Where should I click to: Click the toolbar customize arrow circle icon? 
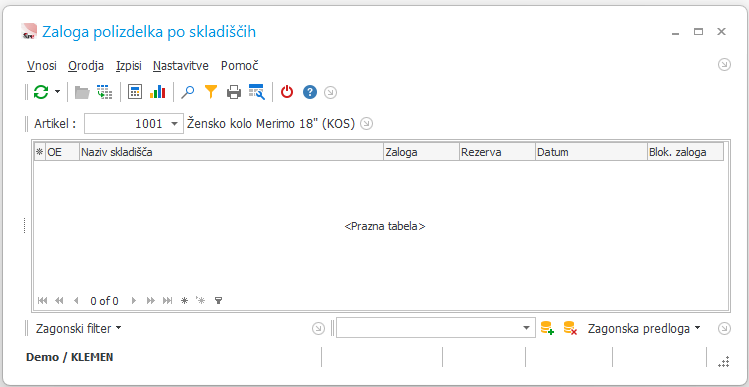(x=331, y=92)
